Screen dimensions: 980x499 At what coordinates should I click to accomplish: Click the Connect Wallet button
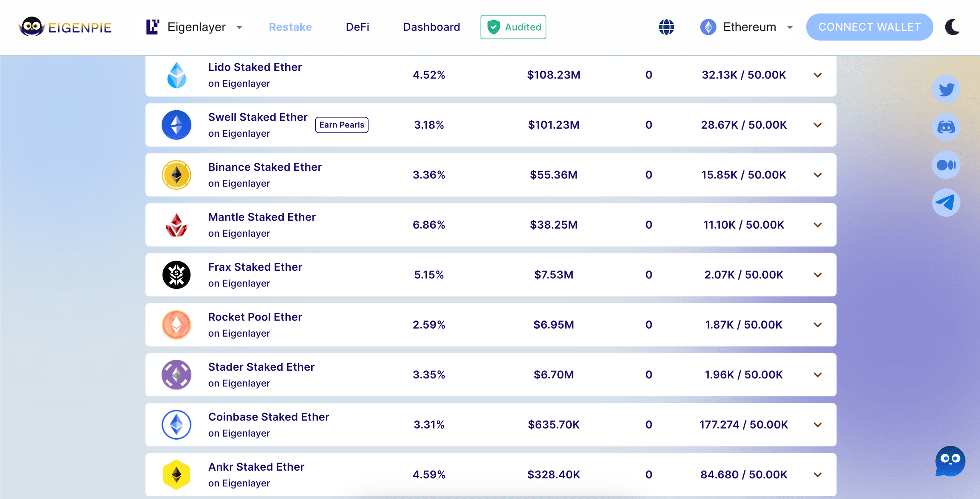pyautogui.click(x=869, y=27)
